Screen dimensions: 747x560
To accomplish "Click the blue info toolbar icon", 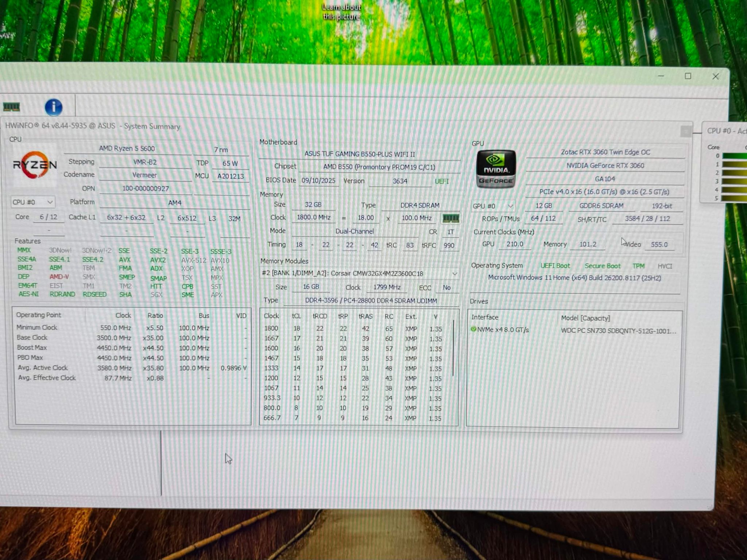I will pos(54,107).
